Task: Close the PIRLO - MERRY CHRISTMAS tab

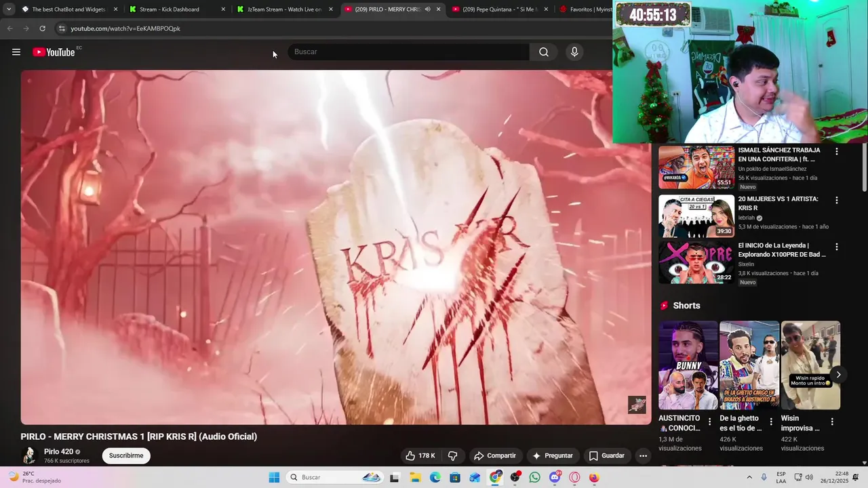Action: pyautogui.click(x=439, y=9)
